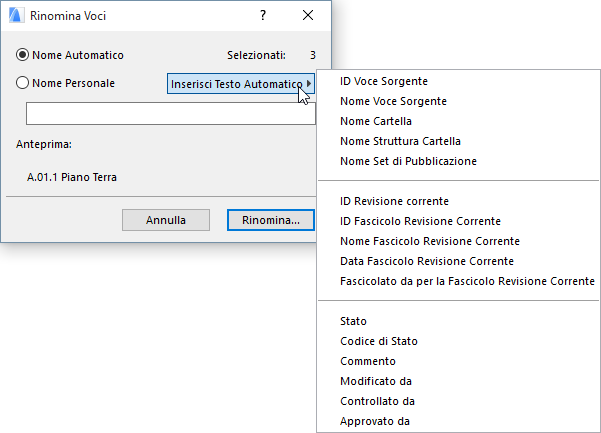Pick Nome Set di Pubblicazione
Screen dimensions: 601x433
click(x=408, y=161)
